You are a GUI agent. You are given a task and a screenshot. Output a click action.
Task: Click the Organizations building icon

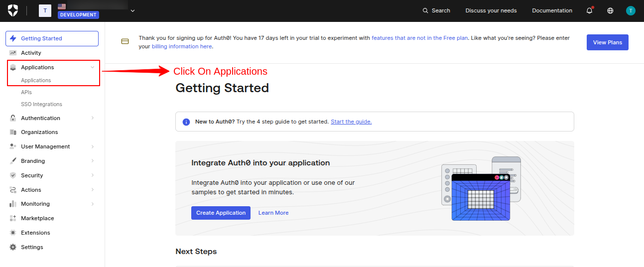(x=13, y=132)
